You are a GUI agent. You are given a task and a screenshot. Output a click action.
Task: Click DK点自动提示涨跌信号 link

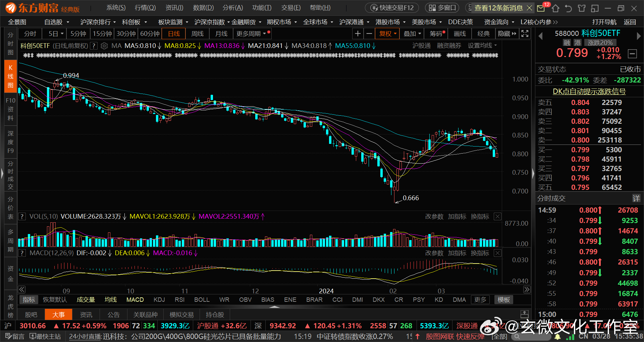click(589, 91)
